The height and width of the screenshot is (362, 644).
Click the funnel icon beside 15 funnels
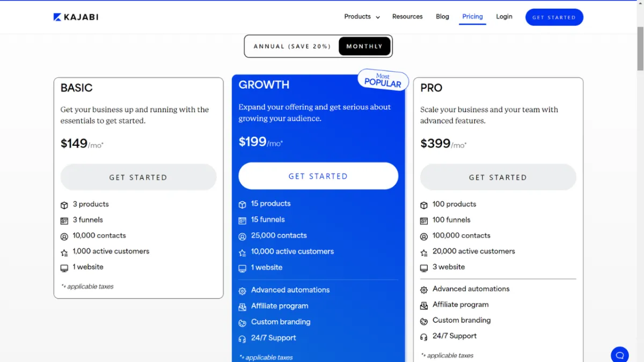tap(242, 220)
